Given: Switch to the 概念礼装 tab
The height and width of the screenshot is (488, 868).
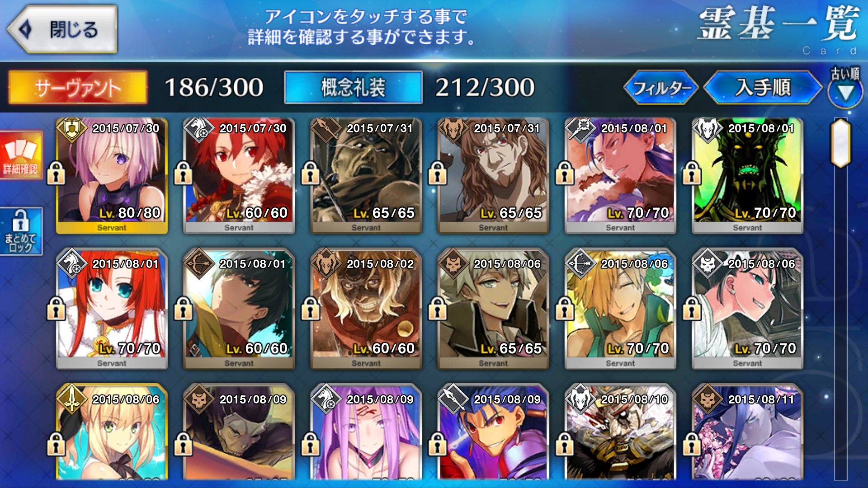Looking at the screenshot, I should (x=353, y=87).
